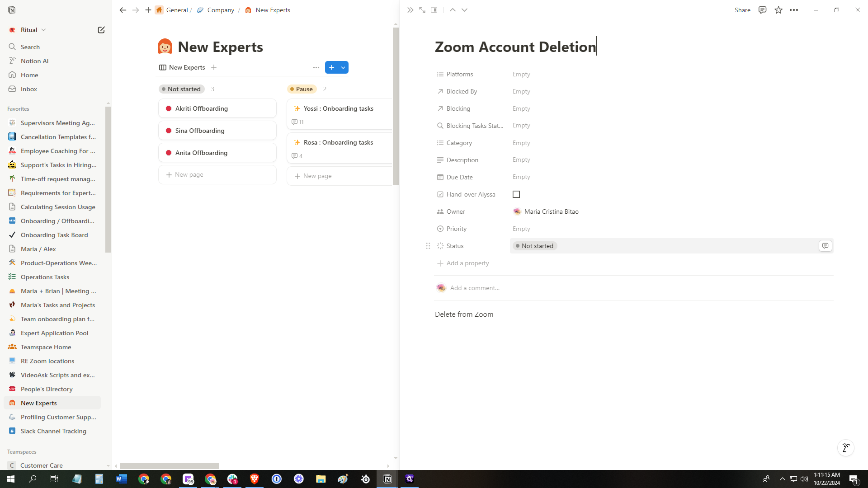Open Expert Application Pool in favorites
Viewport: 868px width, 488px height.
point(52,333)
